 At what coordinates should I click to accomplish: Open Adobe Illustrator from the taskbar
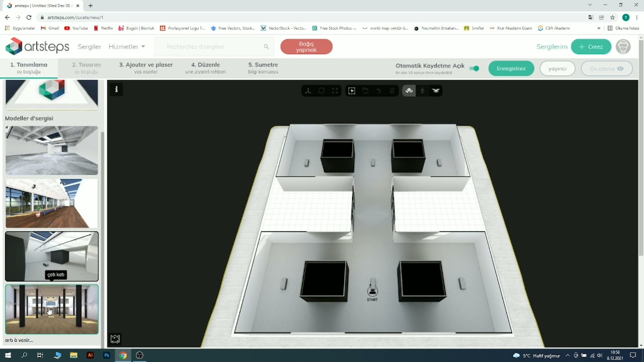pyautogui.click(x=90, y=355)
